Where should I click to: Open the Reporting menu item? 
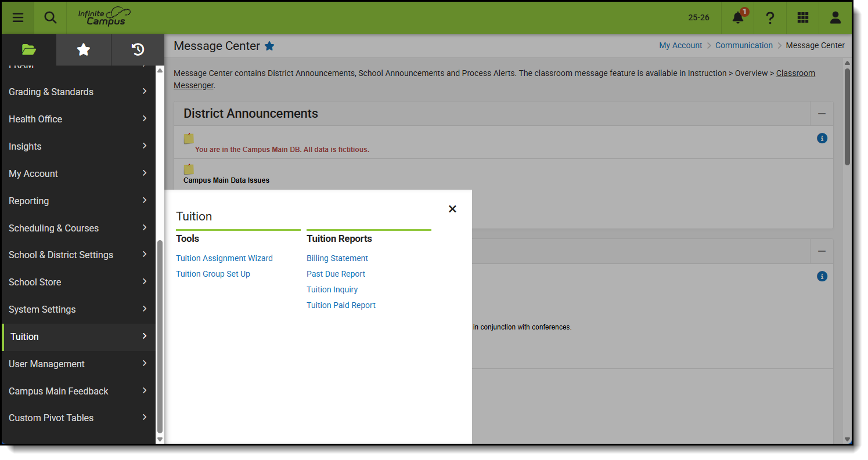pos(78,201)
